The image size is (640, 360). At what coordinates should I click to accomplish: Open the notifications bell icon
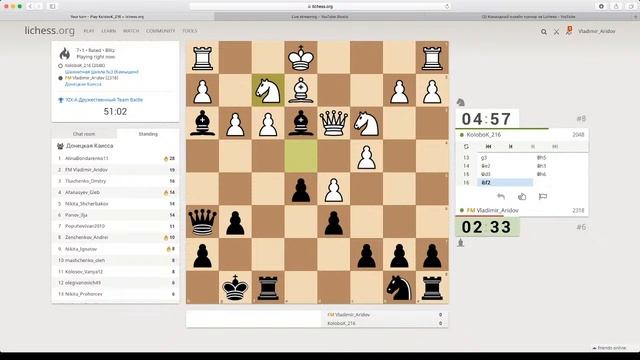pos(569,31)
